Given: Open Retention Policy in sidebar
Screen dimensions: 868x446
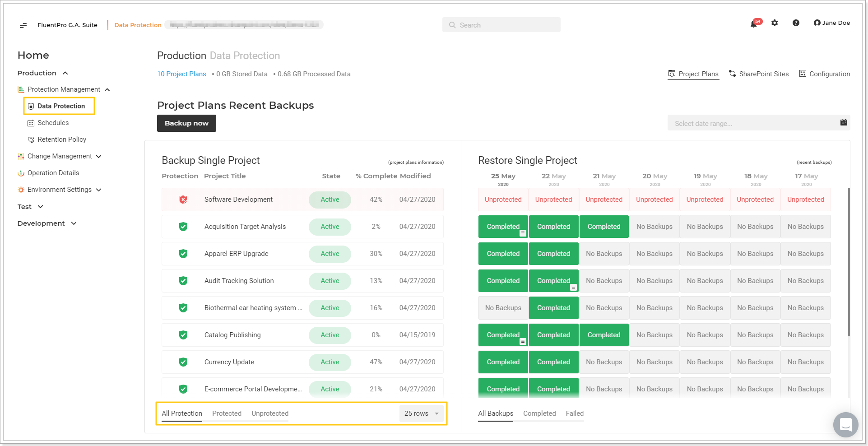Looking at the screenshot, I should (x=62, y=139).
